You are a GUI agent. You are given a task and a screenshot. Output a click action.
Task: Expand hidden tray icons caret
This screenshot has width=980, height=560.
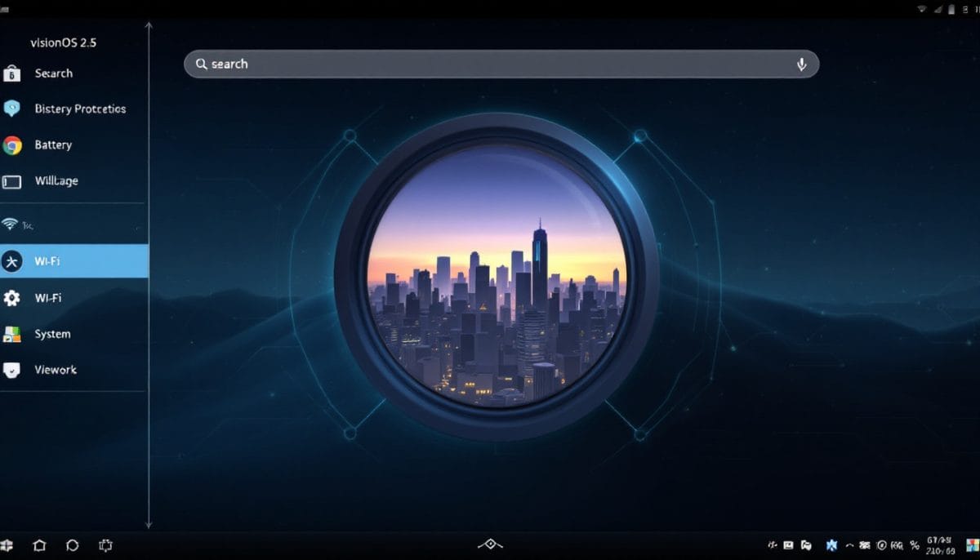849,545
